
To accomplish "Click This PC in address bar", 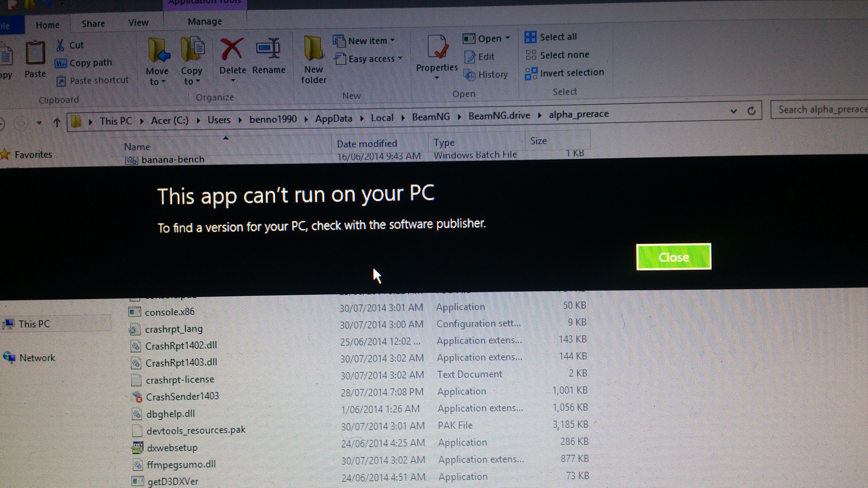I will (116, 121).
